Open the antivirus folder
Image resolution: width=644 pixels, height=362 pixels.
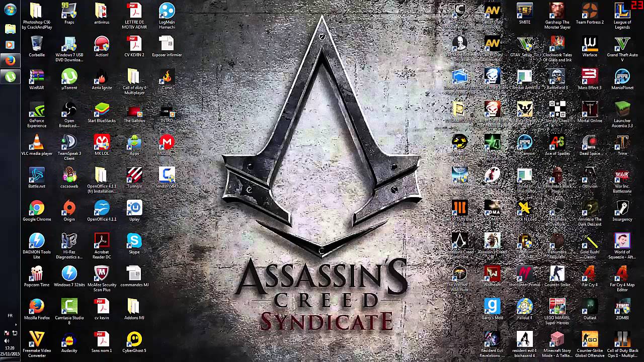[x=102, y=14]
